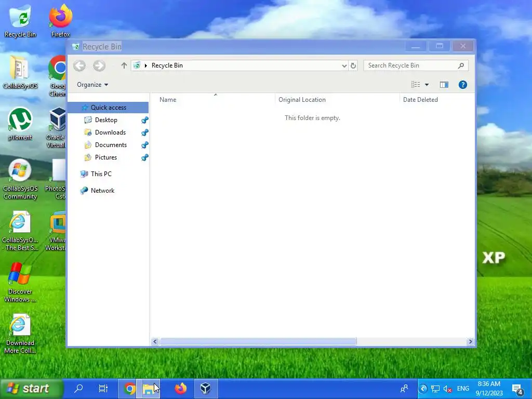The width and height of the screenshot is (532, 399).
Task: Open the network tray icon
Action: pos(435,389)
